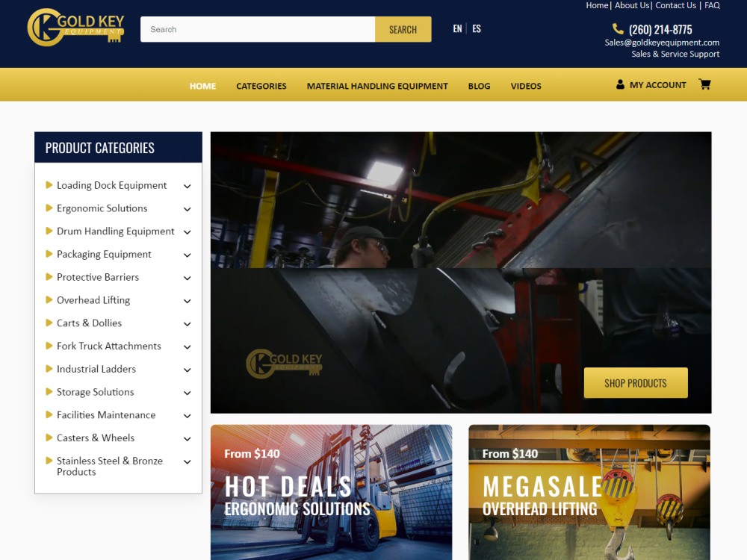Viewport: 747px width, 560px height.
Task: Open the BLOG nav item
Action: [x=479, y=86]
